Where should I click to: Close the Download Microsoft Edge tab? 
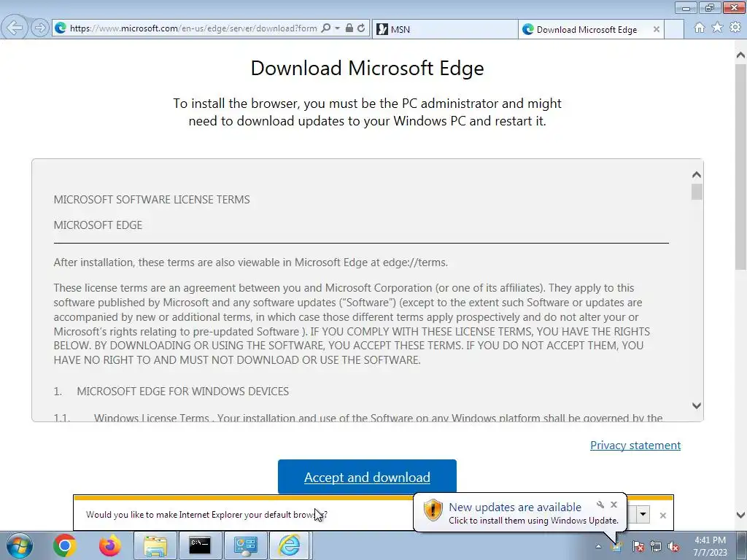tap(656, 29)
